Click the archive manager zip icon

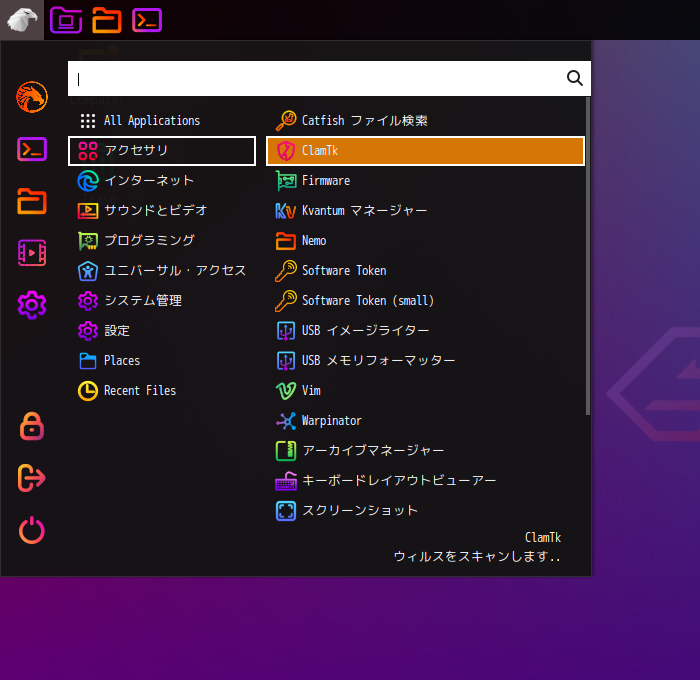coord(286,451)
